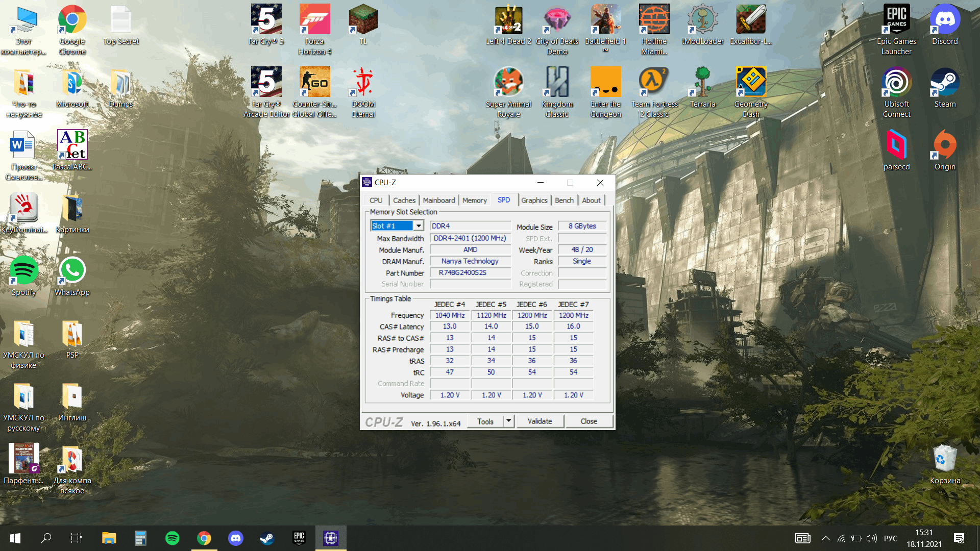Viewport: 980px width, 551px height.
Task: Open the Windows Start menu
Action: click(x=15, y=538)
